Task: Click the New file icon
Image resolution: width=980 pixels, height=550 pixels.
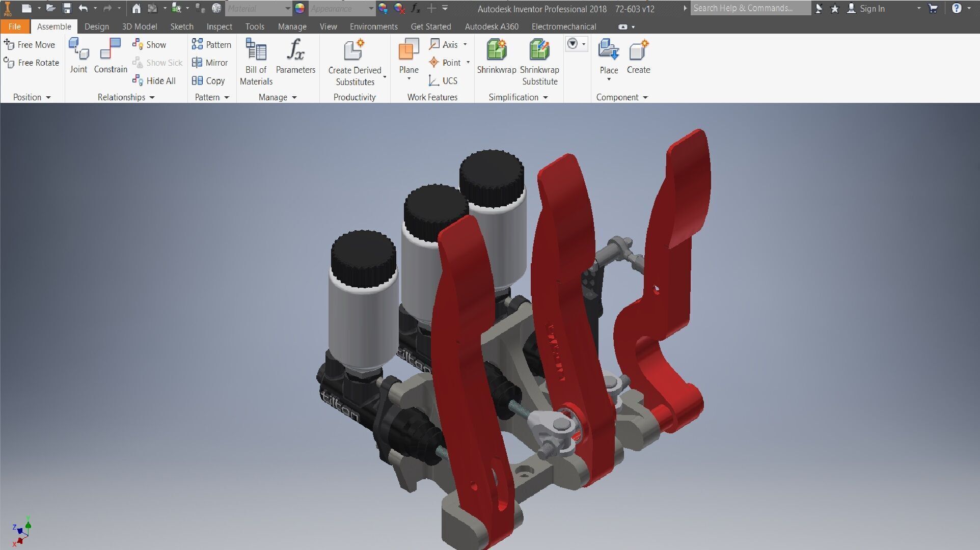Action: click(x=26, y=8)
